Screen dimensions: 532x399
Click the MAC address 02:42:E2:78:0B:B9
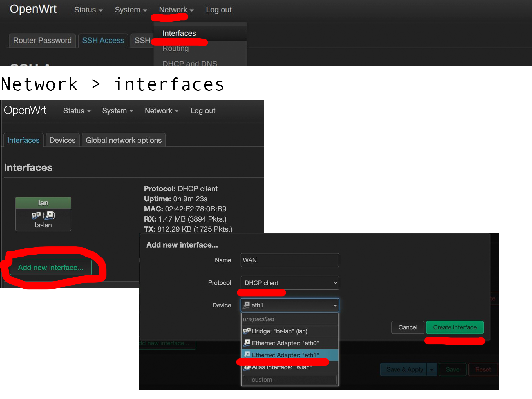tap(196, 209)
